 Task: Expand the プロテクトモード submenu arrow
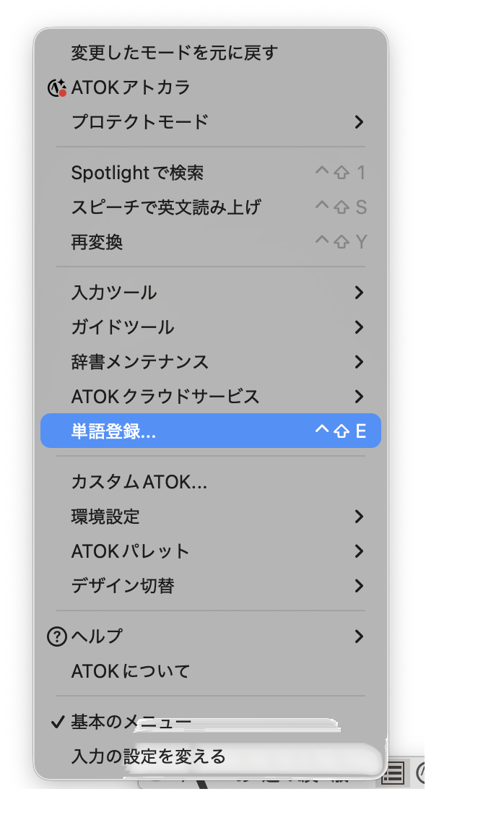359,122
